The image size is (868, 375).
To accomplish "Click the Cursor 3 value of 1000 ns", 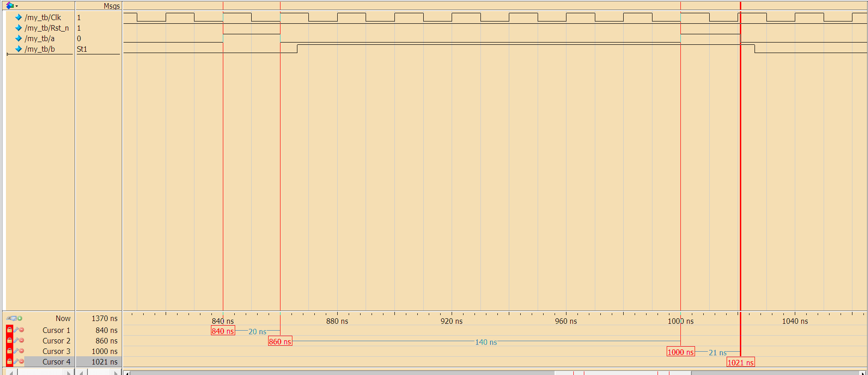I will tap(104, 351).
